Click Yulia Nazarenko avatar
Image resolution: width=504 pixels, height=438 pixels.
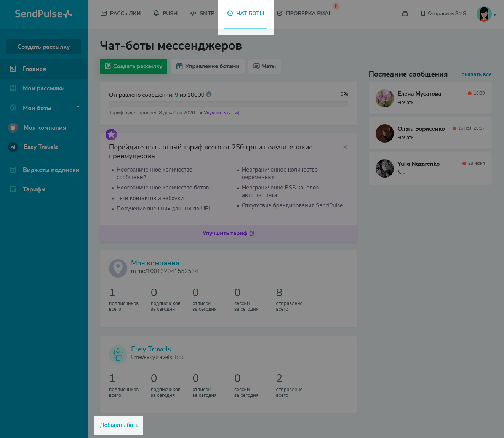pos(385,168)
